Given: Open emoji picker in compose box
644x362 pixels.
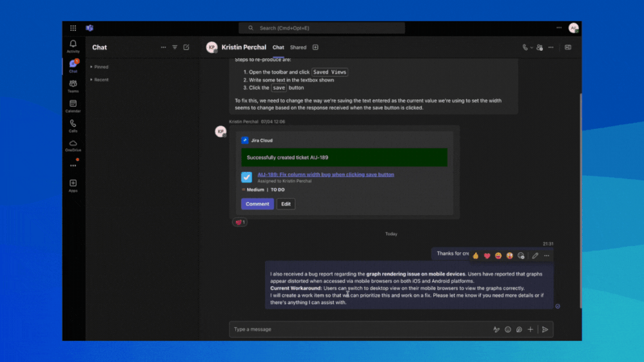Looking at the screenshot, I should click(x=508, y=329).
